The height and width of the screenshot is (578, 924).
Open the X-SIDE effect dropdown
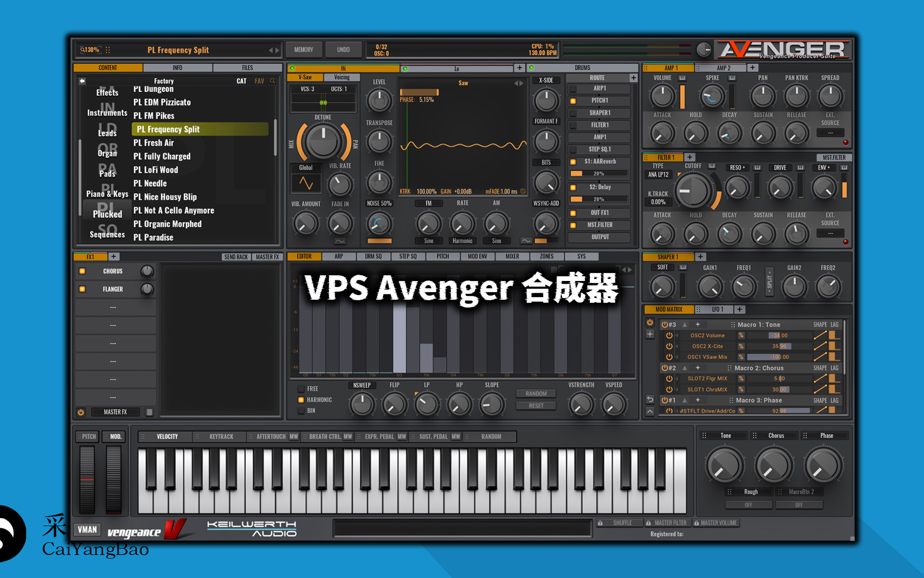tap(546, 80)
